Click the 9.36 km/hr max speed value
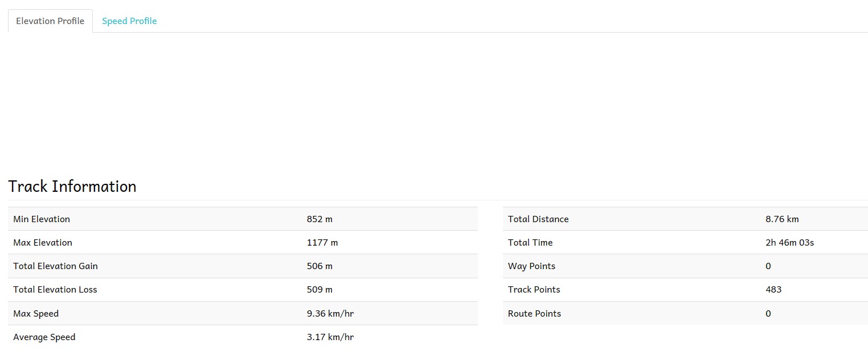868x355 pixels. (330, 314)
